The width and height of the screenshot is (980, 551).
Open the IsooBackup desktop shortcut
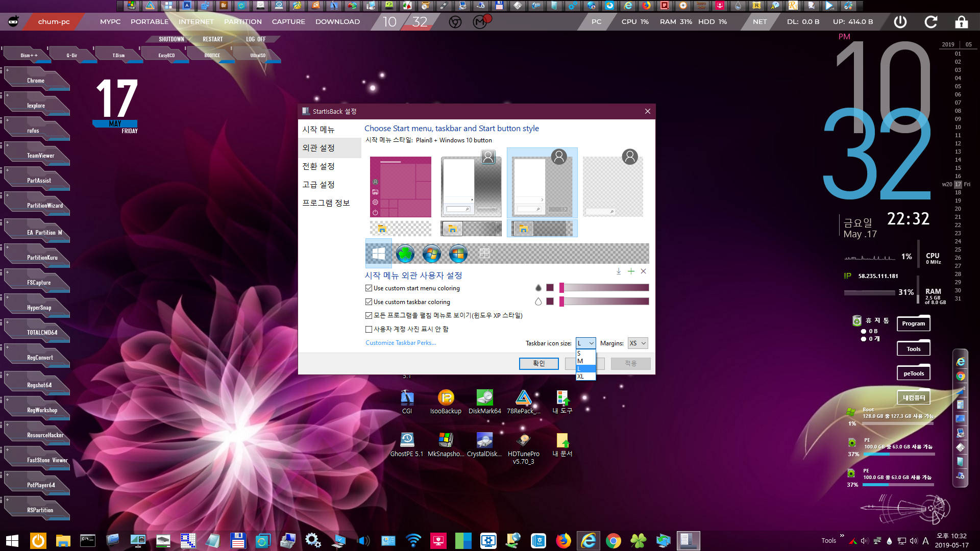[x=446, y=402]
